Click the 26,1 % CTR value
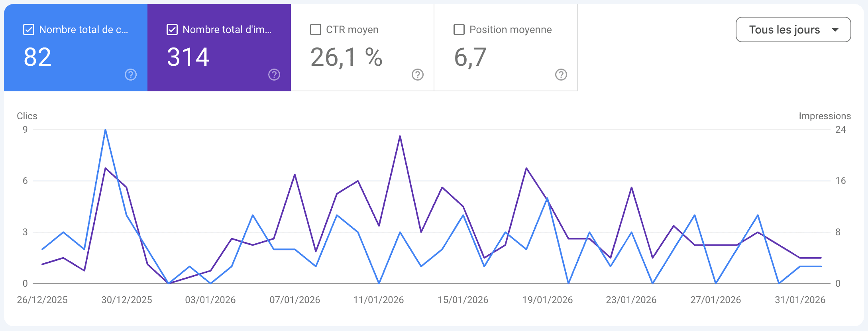Screen dimensions: 868x331 point(346,57)
